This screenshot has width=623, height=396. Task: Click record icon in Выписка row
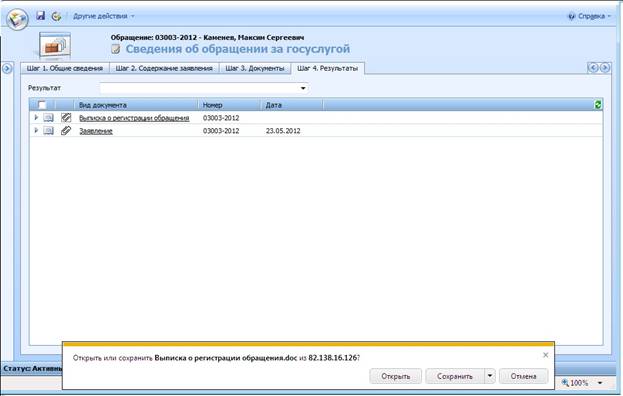48,118
